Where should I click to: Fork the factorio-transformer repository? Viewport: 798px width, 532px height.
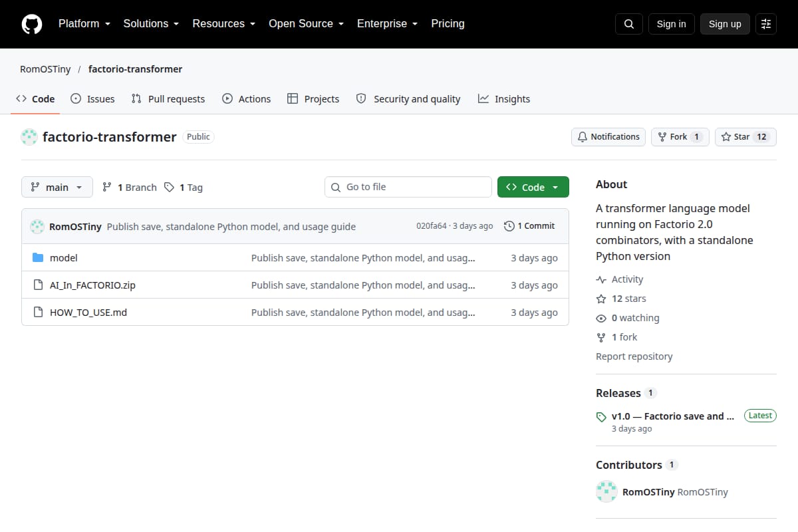tap(680, 137)
